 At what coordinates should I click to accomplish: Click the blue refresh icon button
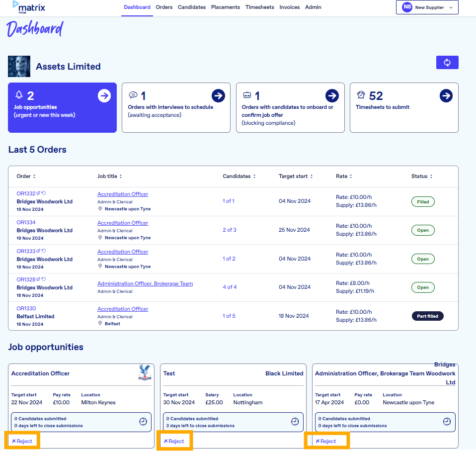[x=447, y=62]
